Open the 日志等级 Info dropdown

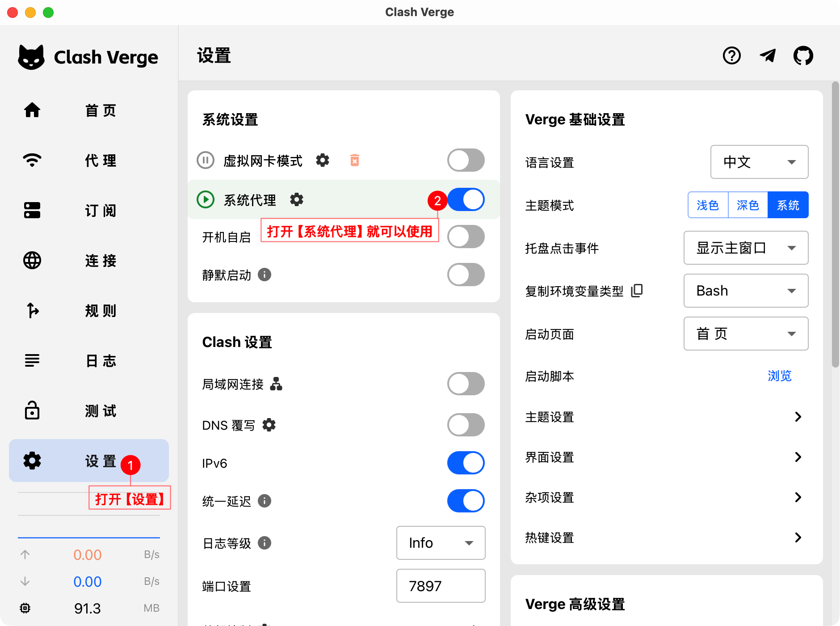tap(441, 543)
